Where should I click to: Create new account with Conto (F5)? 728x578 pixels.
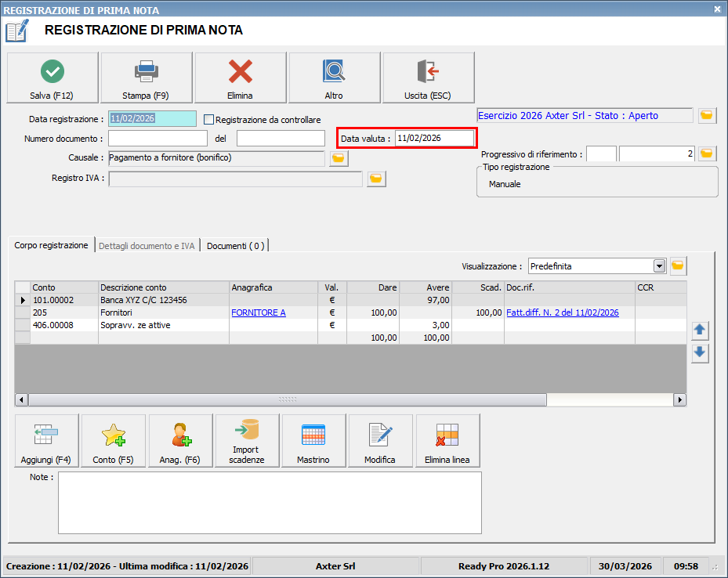click(114, 441)
